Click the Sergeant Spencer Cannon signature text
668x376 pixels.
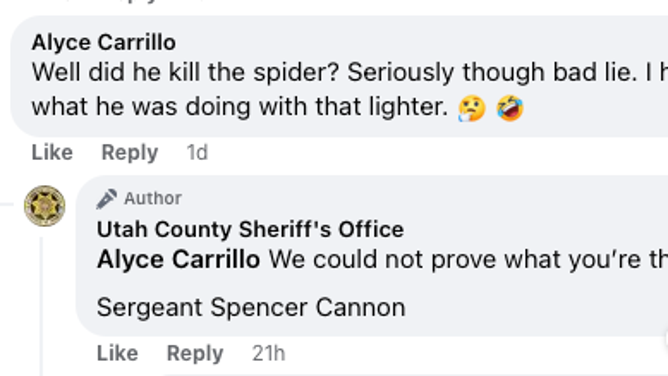pos(251,307)
